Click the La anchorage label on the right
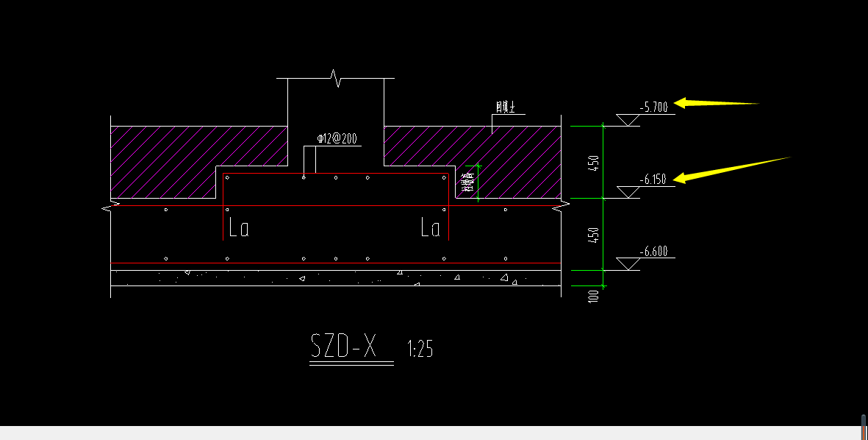Image resolution: width=868 pixels, height=440 pixels. point(430,227)
